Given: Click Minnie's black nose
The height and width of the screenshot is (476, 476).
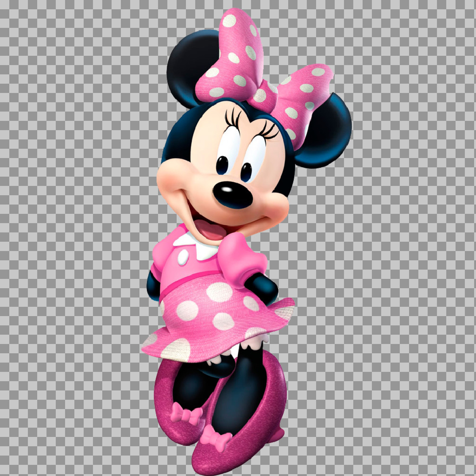Looking at the screenshot, I should click(x=232, y=195).
